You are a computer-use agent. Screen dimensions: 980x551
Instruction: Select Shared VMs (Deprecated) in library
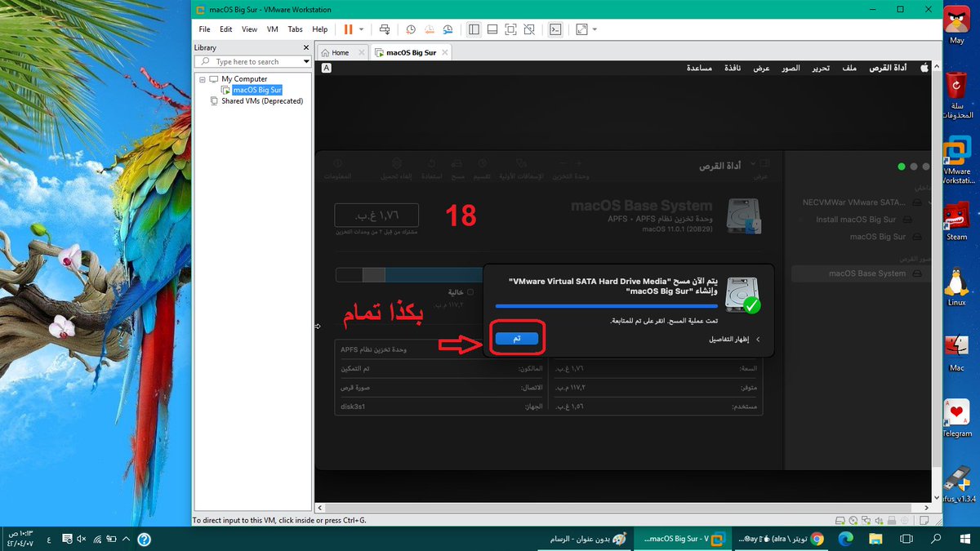coord(262,101)
